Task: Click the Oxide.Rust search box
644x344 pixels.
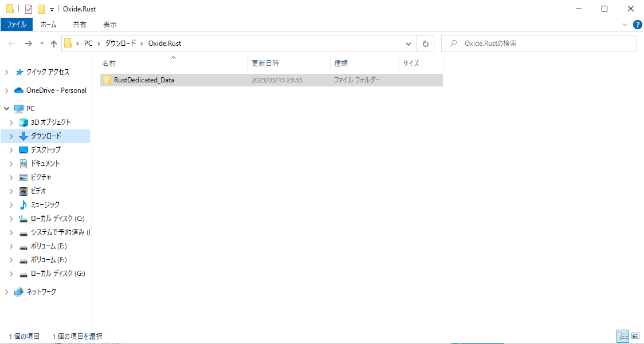Action: 539,44
